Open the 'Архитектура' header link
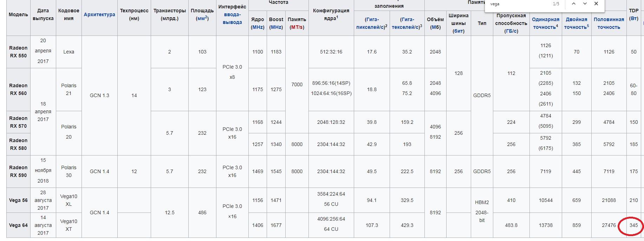Viewport: 644px width, 241px height. point(99,14)
